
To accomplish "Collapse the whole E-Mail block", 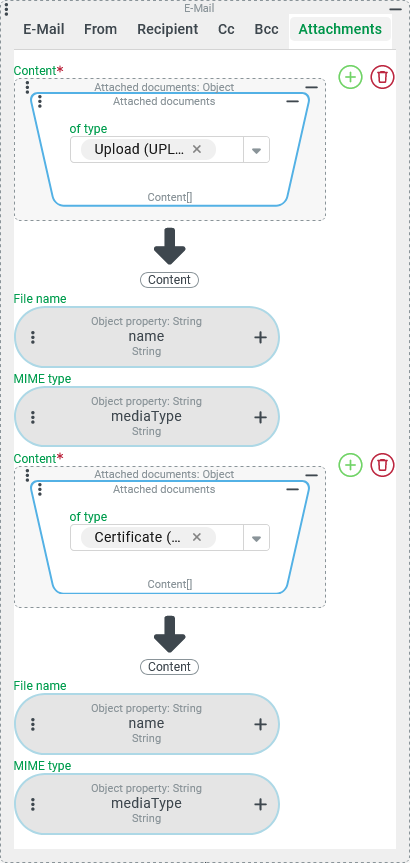I will click(395, 9).
